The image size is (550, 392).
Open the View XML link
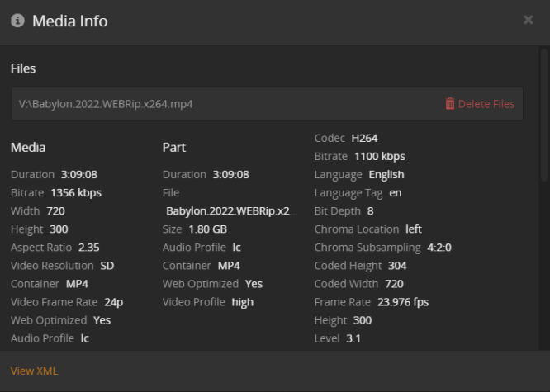click(34, 371)
